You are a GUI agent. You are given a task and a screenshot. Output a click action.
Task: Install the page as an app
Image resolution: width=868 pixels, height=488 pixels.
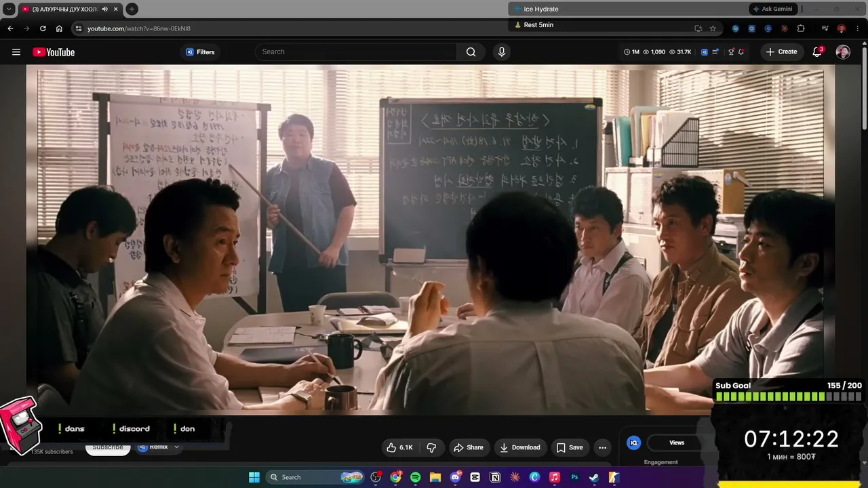[x=698, y=28]
